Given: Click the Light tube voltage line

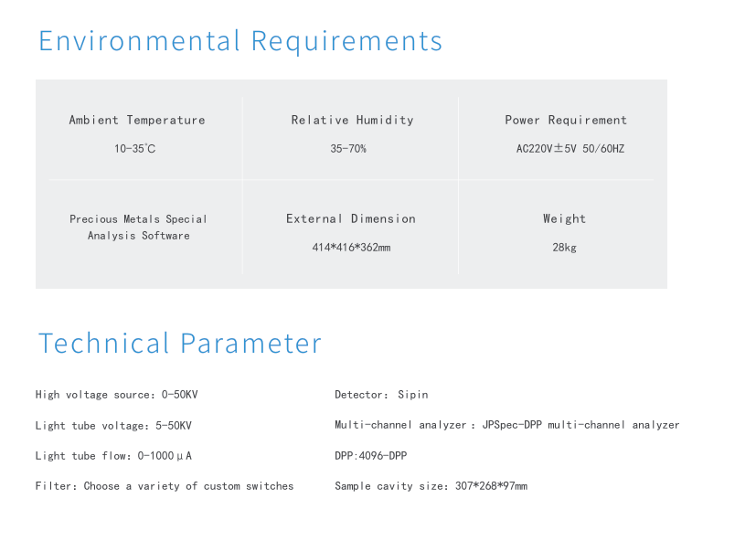Looking at the screenshot, I should point(113,426).
